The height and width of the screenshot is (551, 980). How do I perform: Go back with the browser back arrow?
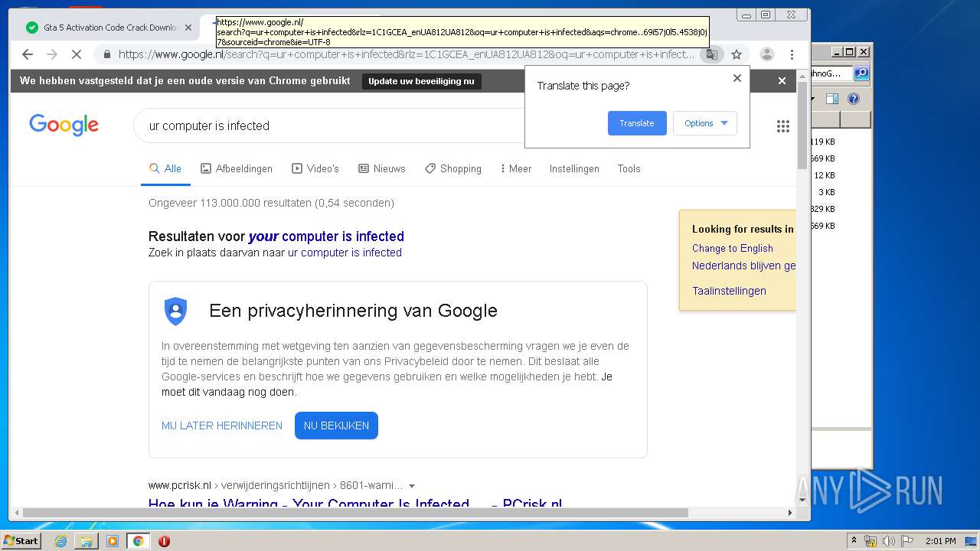[28, 54]
